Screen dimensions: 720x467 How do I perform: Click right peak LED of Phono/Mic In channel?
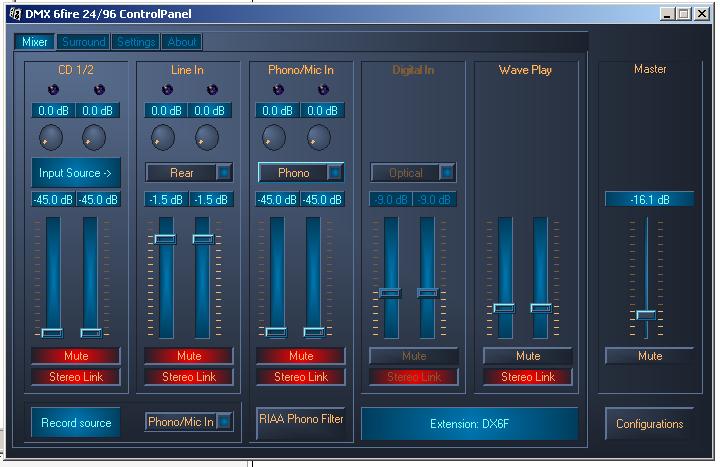323,90
